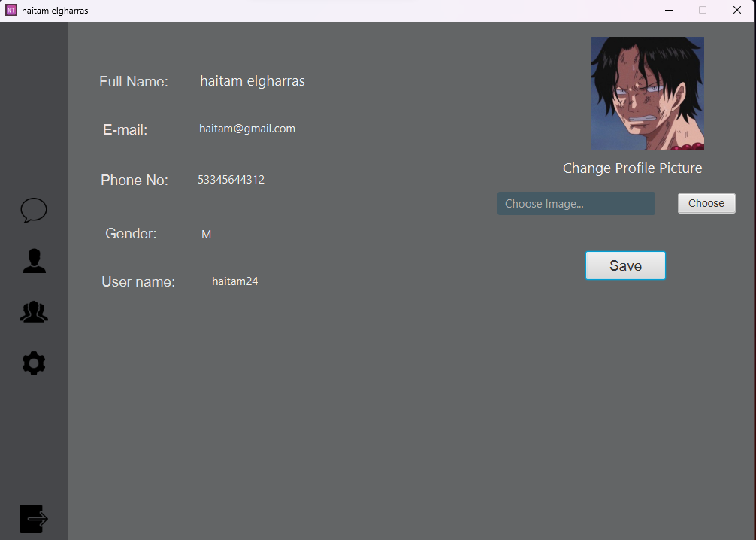Open the single-user profile icon
The image size is (756, 540).
coord(35,261)
